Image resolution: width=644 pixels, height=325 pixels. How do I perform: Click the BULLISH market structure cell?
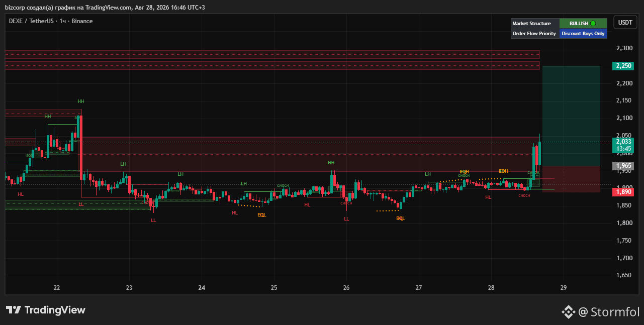pos(583,23)
